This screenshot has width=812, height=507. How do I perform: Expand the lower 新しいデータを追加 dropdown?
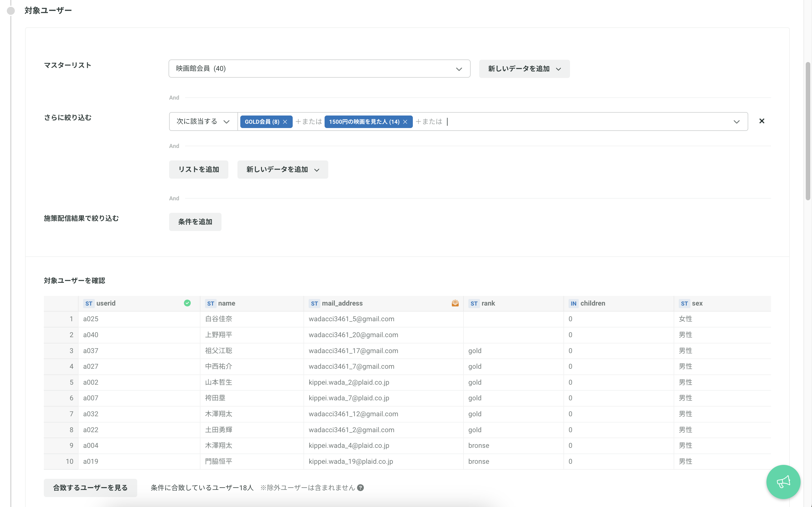point(282,169)
